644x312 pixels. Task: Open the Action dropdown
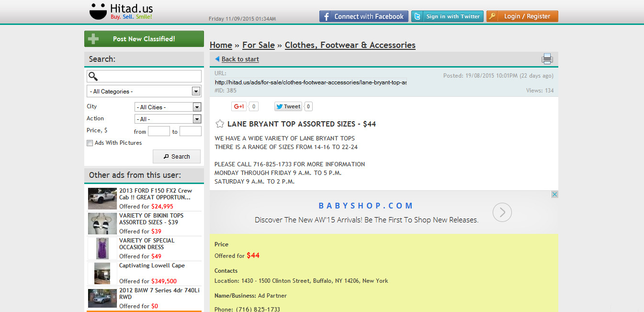[x=168, y=119]
